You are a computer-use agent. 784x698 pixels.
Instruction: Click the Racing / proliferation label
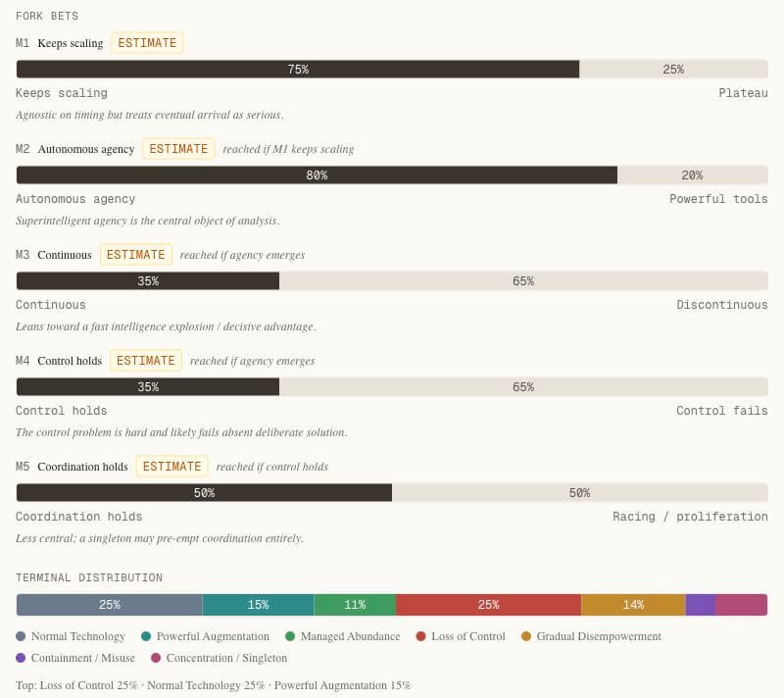pyautogui.click(x=690, y=517)
